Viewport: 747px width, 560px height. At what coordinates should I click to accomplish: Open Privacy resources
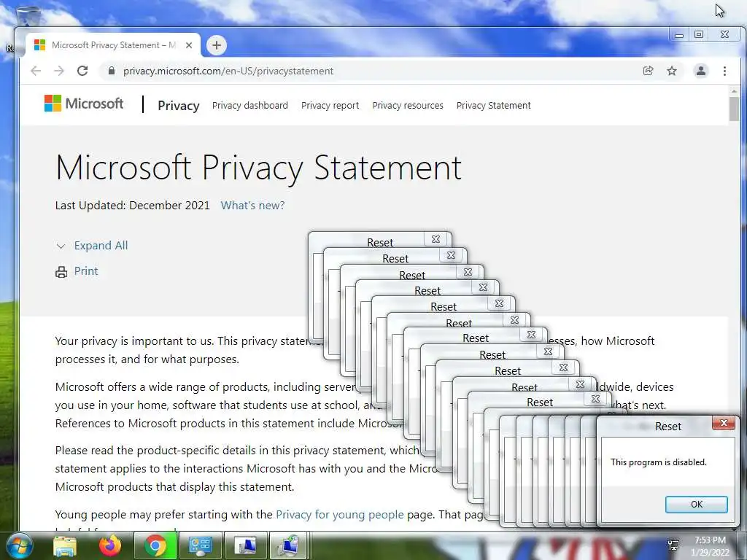(x=408, y=105)
